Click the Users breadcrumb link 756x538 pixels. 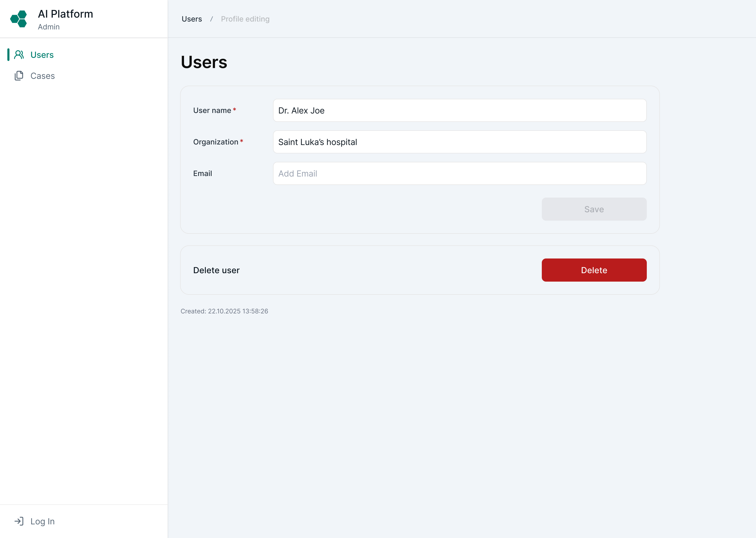(x=191, y=19)
